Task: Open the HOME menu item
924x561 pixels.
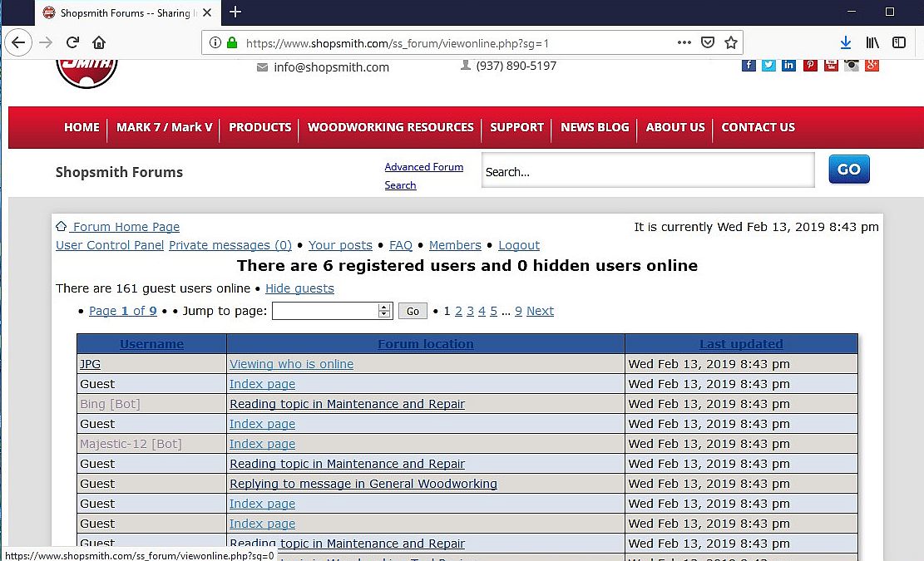Action: pyautogui.click(x=82, y=127)
